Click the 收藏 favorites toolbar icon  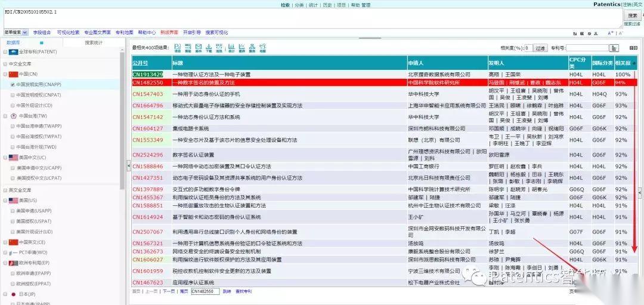point(263,48)
